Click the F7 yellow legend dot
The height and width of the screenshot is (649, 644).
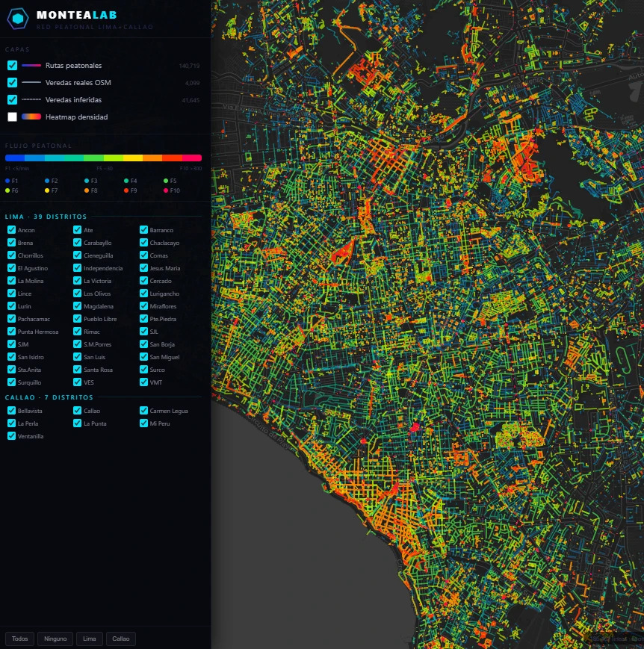click(47, 190)
